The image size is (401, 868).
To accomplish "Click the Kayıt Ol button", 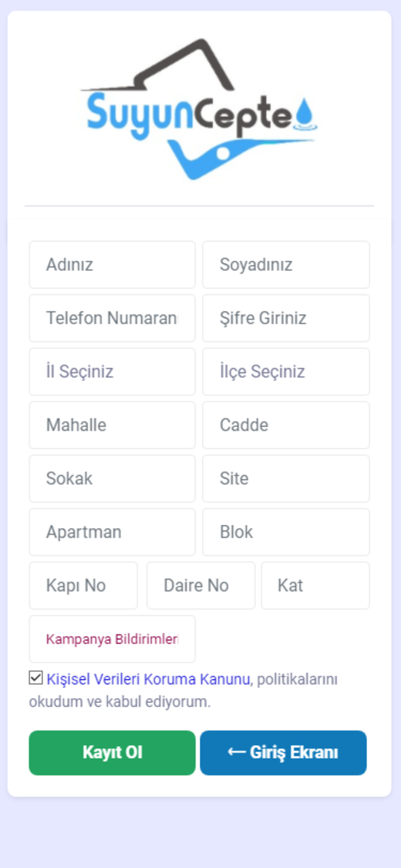I will coord(112,753).
